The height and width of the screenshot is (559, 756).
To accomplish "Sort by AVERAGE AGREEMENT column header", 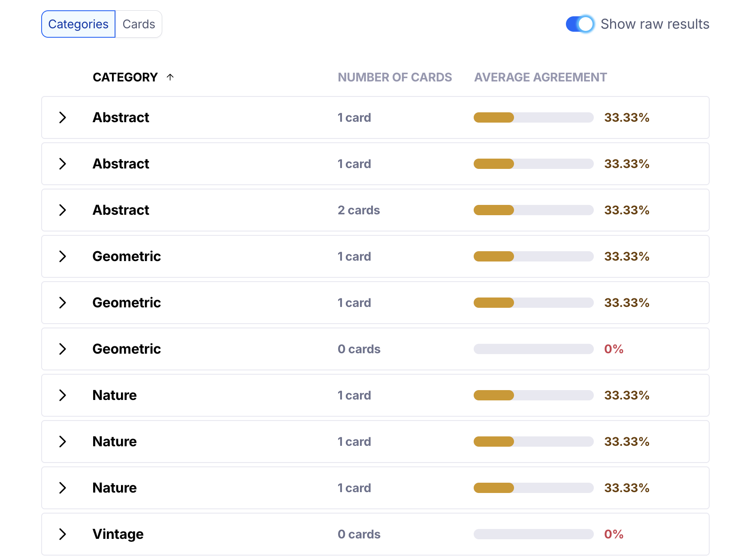I will click(x=540, y=77).
